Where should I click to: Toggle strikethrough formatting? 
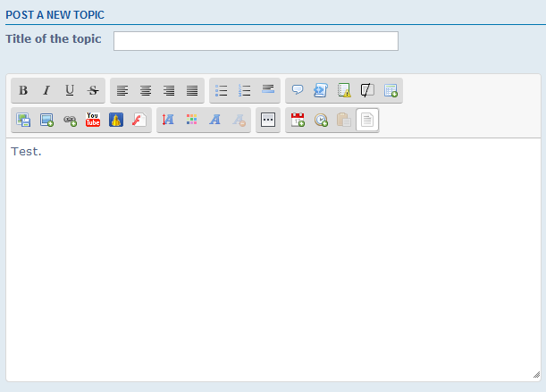click(93, 90)
